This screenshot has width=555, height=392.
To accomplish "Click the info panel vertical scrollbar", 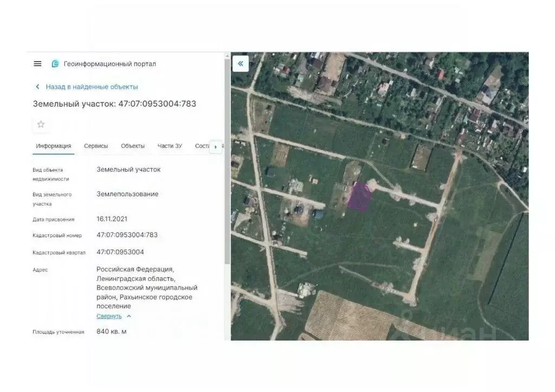I will point(227,162).
